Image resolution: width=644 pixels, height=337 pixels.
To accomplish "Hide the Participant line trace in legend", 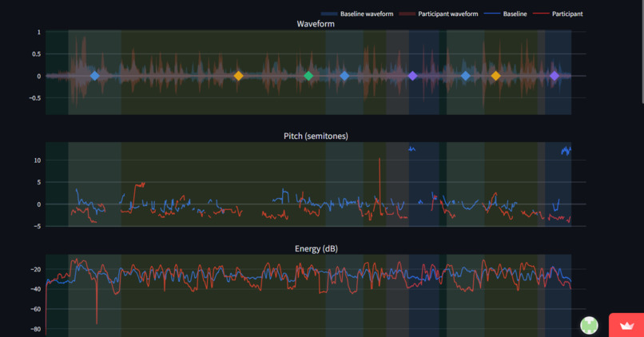I will point(558,14).
